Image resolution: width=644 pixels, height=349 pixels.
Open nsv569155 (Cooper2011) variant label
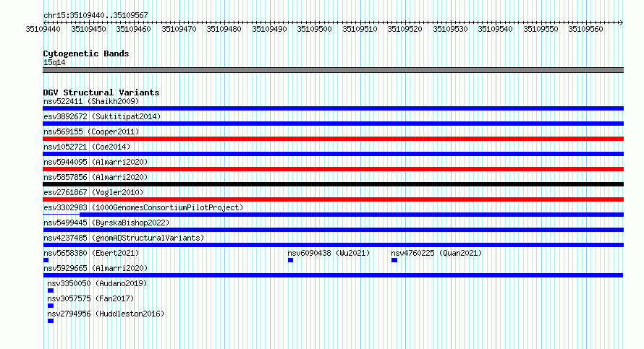91,132
